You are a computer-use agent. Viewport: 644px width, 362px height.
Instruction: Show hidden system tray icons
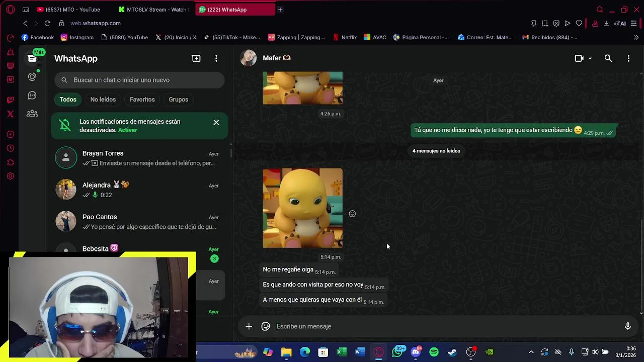pyautogui.click(x=531, y=352)
